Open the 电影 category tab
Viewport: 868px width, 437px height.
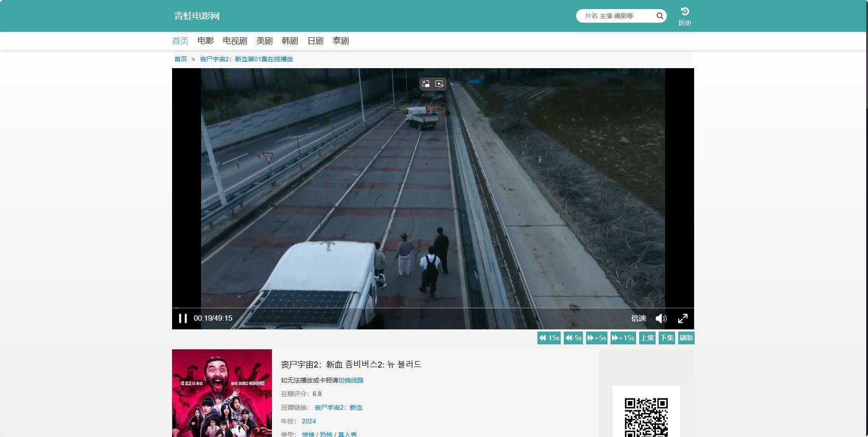point(205,41)
